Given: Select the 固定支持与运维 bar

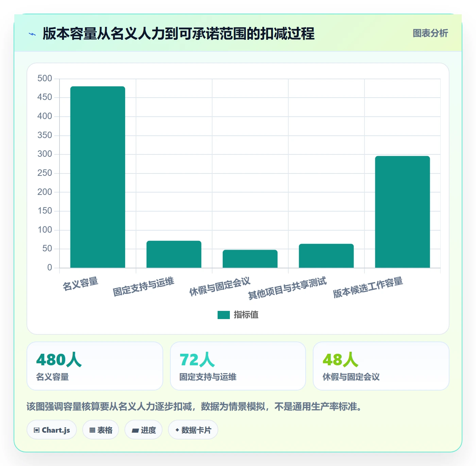Looking at the screenshot, I should click(x=174, y=254).
